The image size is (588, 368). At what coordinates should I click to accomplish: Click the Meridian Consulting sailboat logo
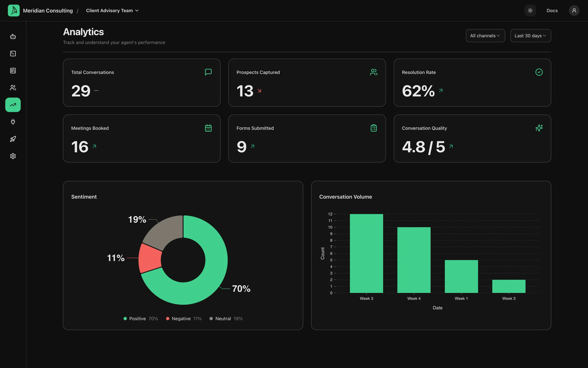(x=14, y=11)
